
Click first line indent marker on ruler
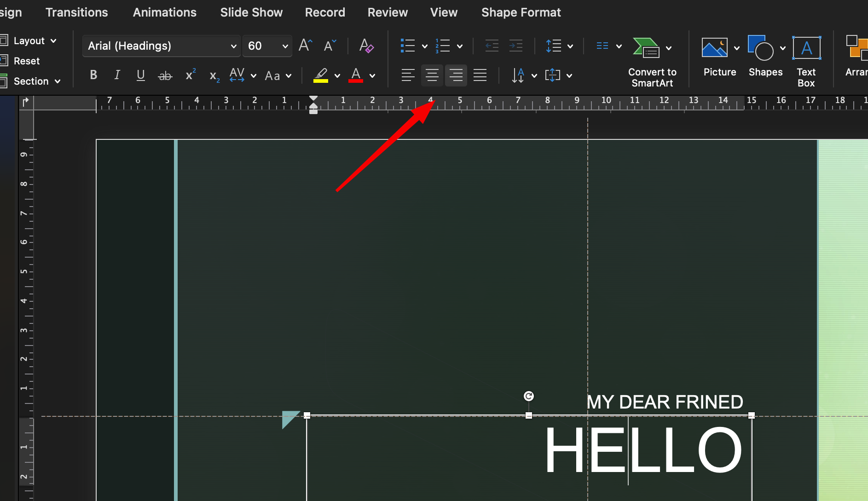(313, 98)
